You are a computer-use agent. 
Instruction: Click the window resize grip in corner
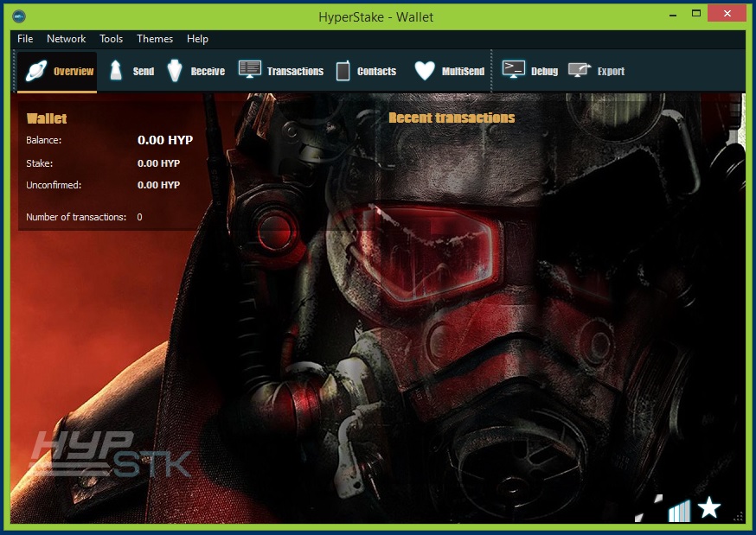click(x=738, y=516)
